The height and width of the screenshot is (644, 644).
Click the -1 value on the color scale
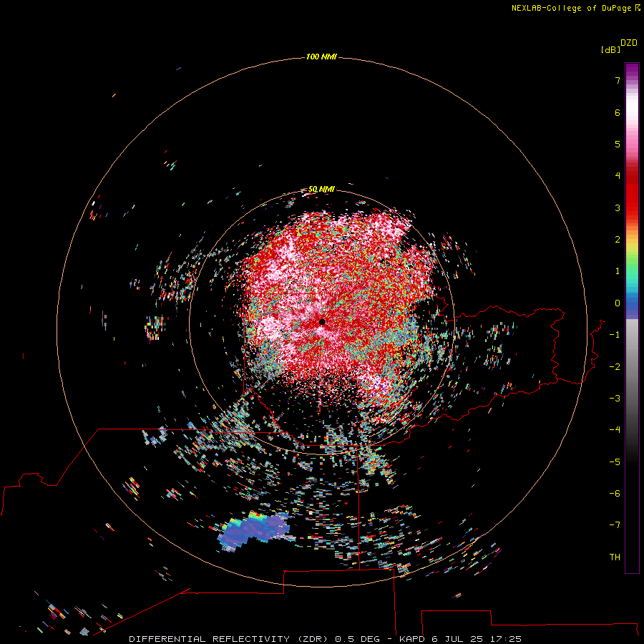pyautogui.click(x=615, y=335)
